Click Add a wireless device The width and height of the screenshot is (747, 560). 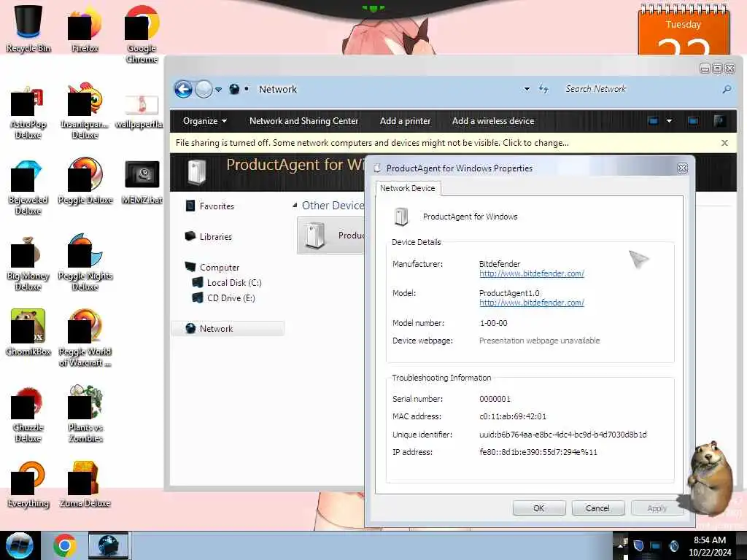pyautogui.click(x=493, y=121)
